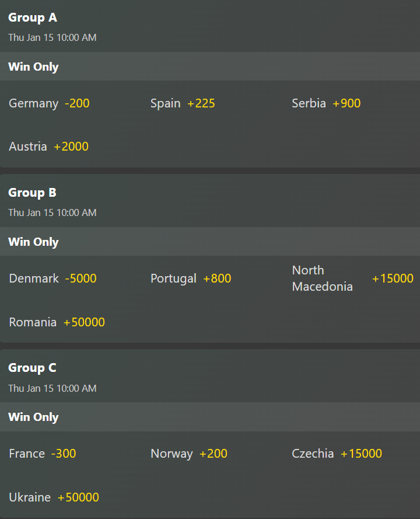
Task: Collapse Group B Win Only section
Action: [34, 242]
